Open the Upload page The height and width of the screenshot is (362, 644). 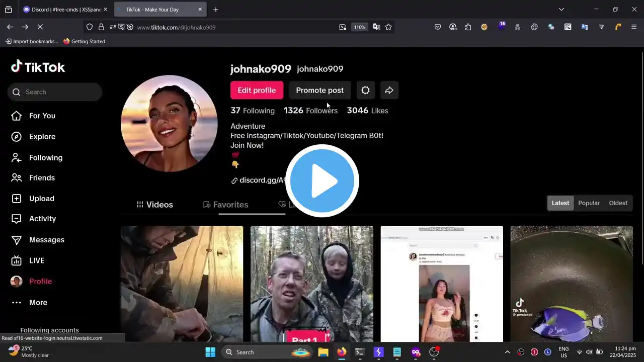click(x=33, y=199)
